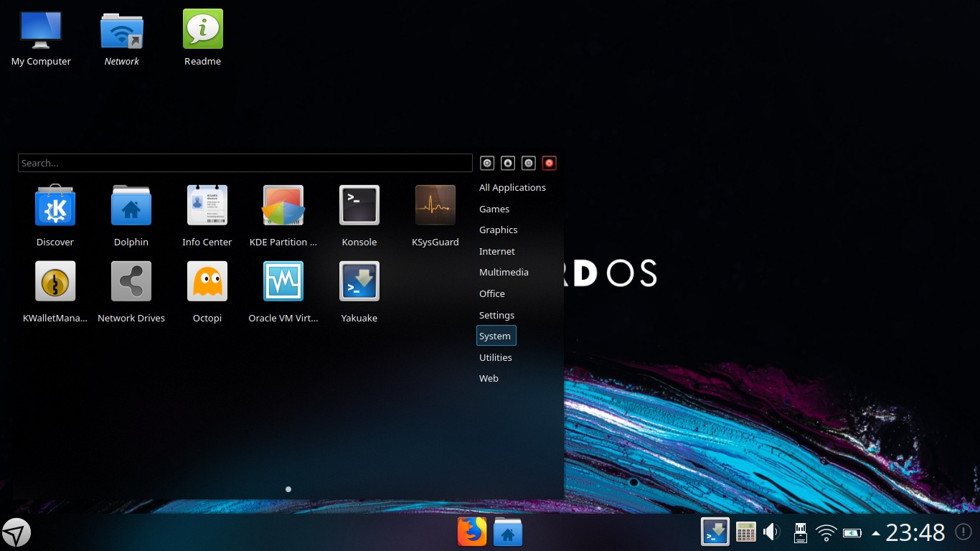The image size is (980, 551).
Task: Open Oracle VM VirtualBox
Action: (283, 282)
